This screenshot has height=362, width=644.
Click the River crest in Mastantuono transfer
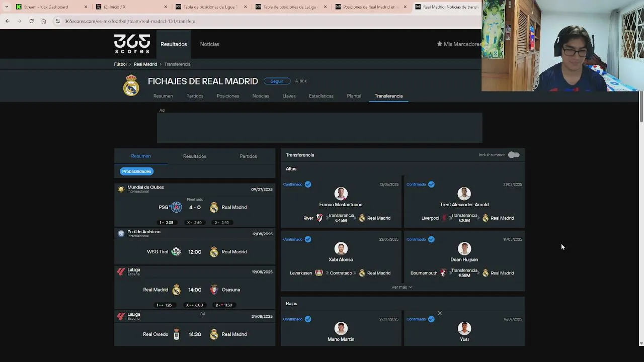coord(319,218)
